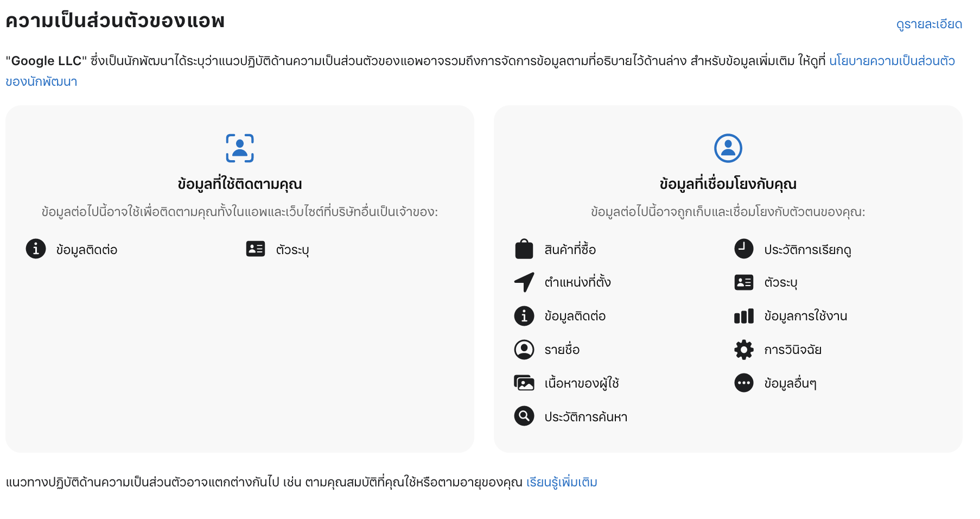Click the bar chart icon for ข้อมูลการใช้งาน

[744, 316]
